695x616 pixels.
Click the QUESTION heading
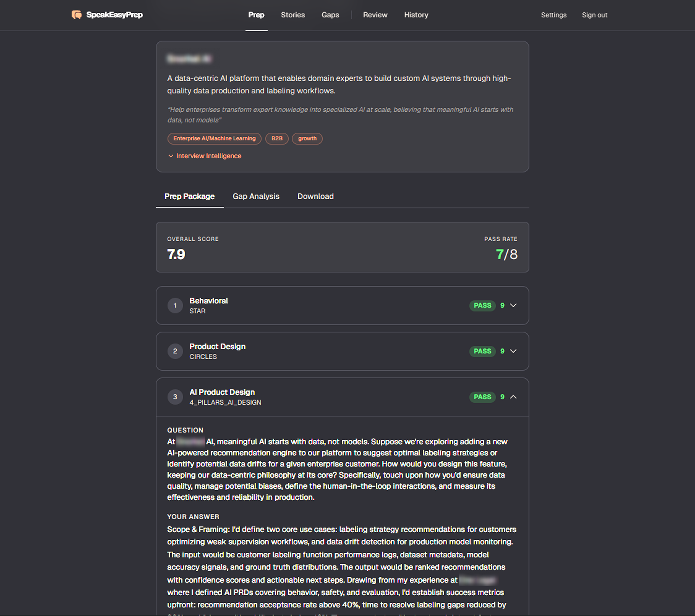[x=185, y=430]
